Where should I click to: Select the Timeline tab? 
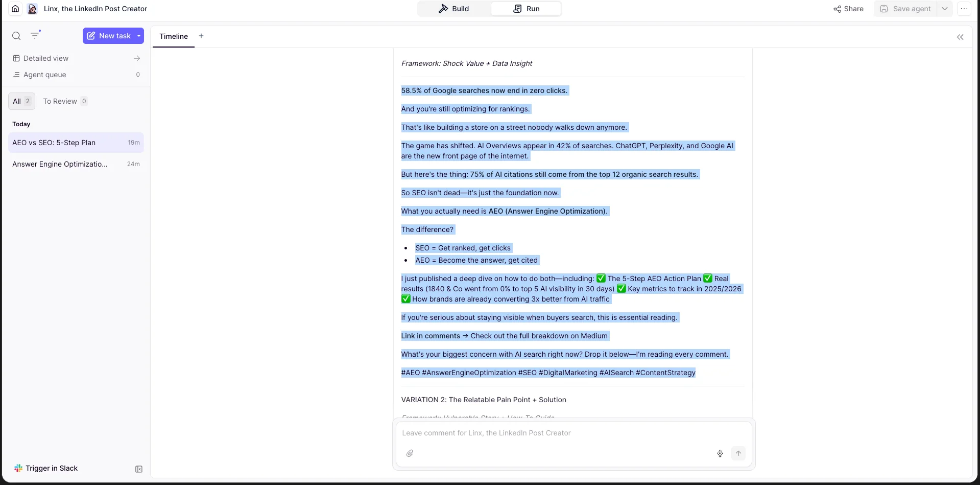coord(174,36)
